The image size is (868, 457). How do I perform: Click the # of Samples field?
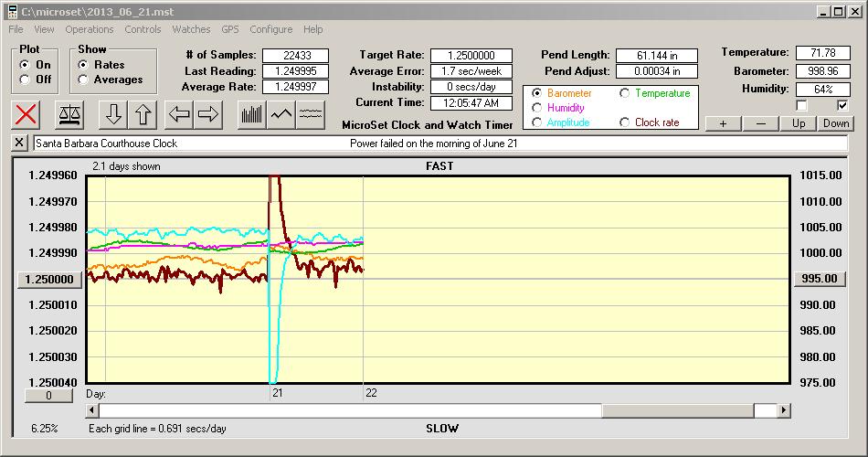[x=296, y=56]
